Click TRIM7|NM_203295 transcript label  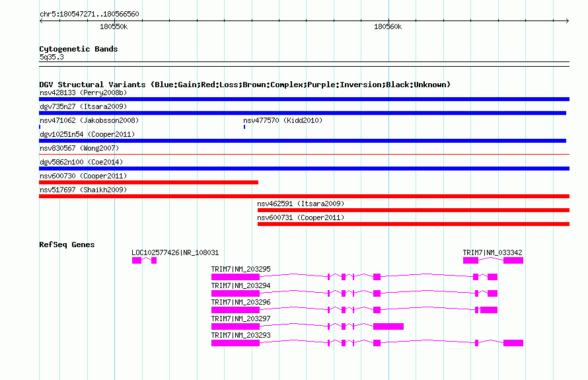(240, 270)
